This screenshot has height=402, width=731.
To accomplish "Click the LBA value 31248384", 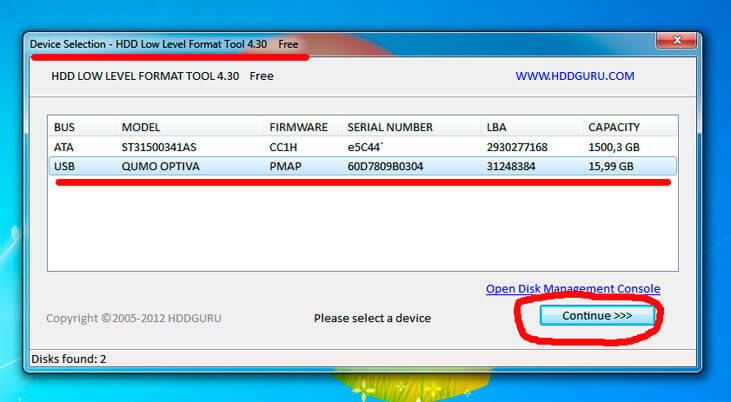I will [511, 166].
